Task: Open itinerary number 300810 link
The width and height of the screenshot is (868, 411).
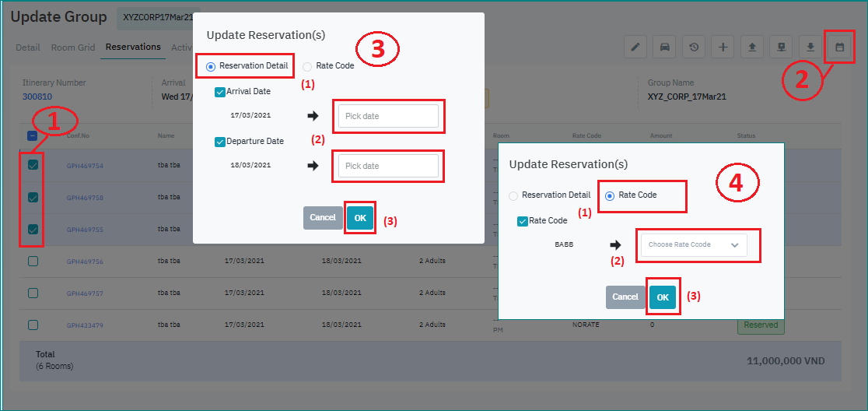Action: (x=37, y=97)
